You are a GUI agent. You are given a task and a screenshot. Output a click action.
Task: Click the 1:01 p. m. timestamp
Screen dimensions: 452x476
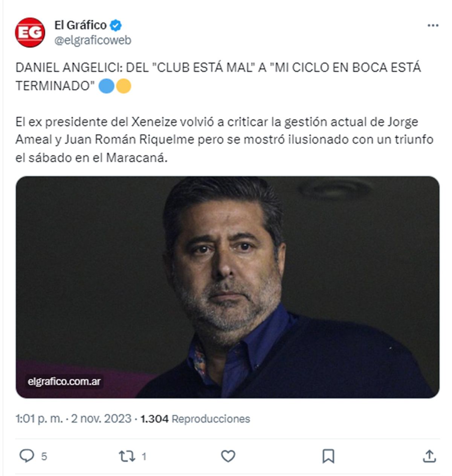[x=39, y=419]
